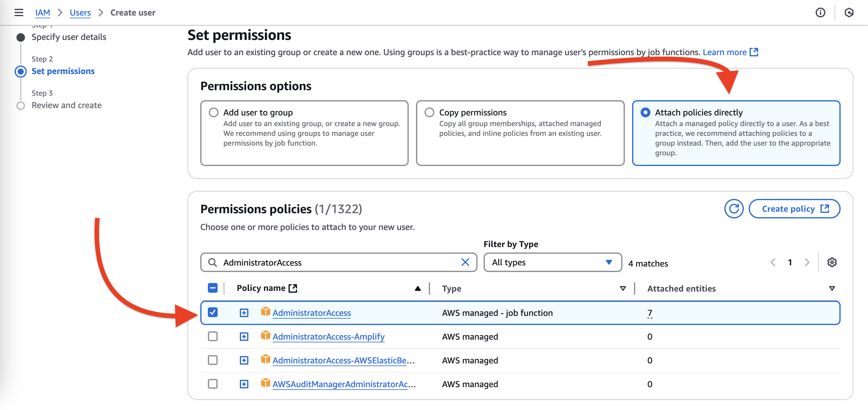Open the All types filter dropdown

552,262
